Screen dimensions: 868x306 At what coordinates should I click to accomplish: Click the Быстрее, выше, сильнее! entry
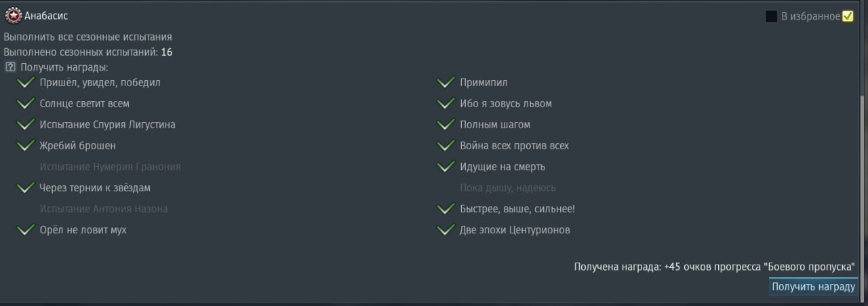tap(517, 209)
